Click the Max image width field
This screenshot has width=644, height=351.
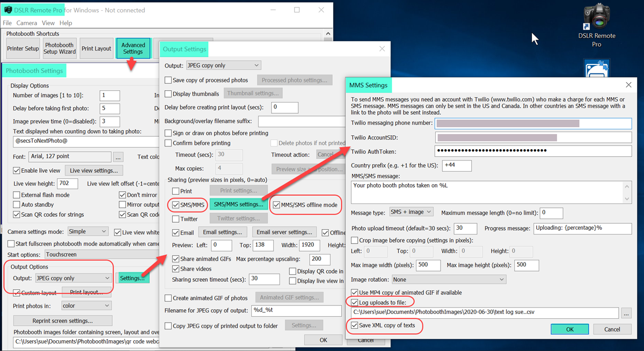pyautogui.click(x=428, y=265)
